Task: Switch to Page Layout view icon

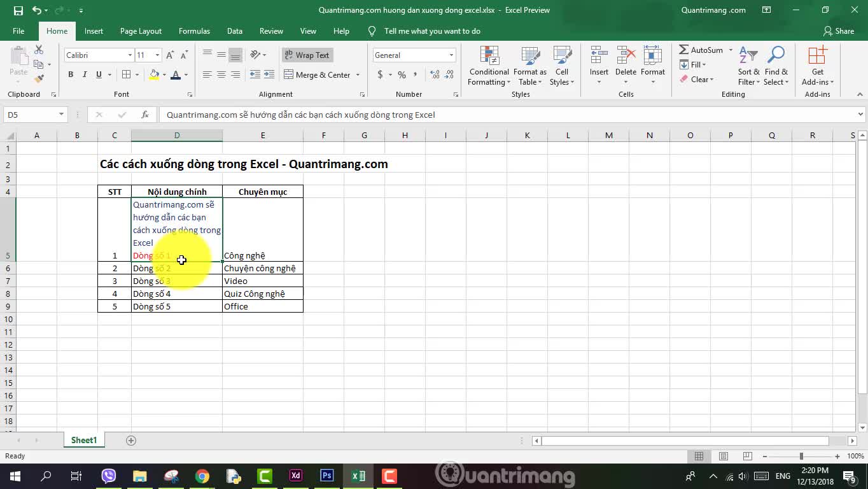Action: click(x=724, y=457)
